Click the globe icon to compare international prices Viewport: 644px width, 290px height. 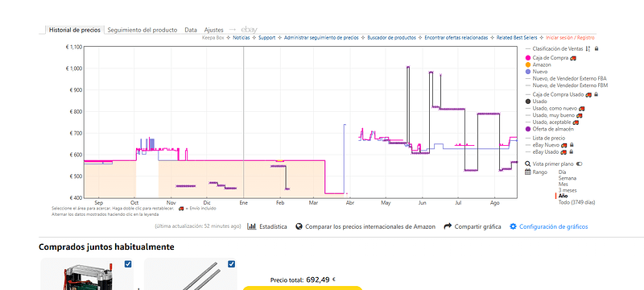[299, 226]
